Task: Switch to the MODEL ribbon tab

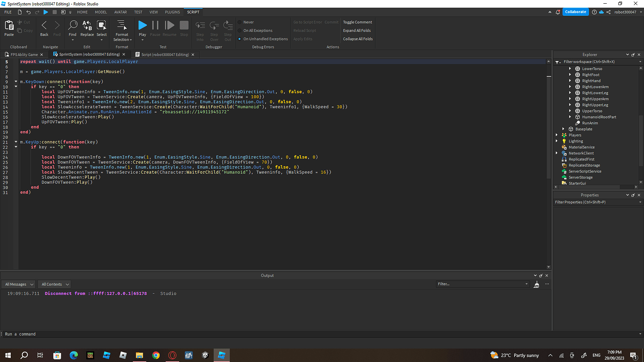Action: tap(101, 12)
